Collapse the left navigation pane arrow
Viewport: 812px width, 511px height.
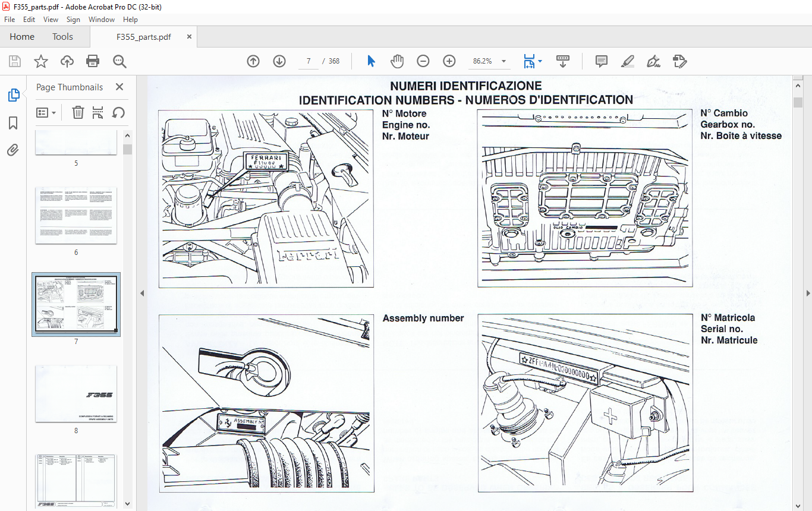click(141, 293)
